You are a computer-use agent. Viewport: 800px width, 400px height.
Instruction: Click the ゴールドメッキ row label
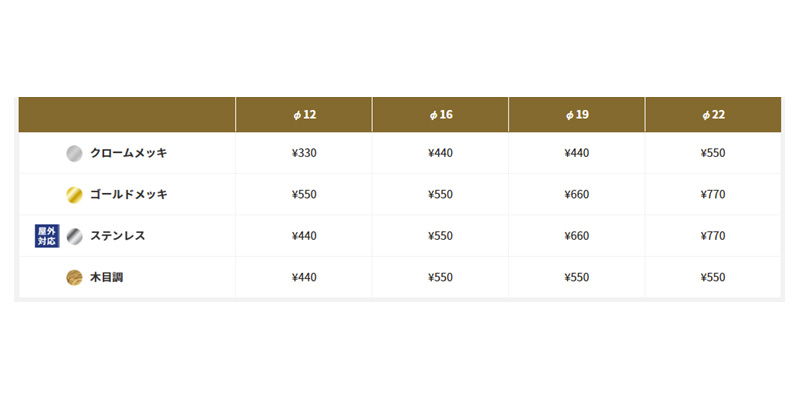coord(129,194)
